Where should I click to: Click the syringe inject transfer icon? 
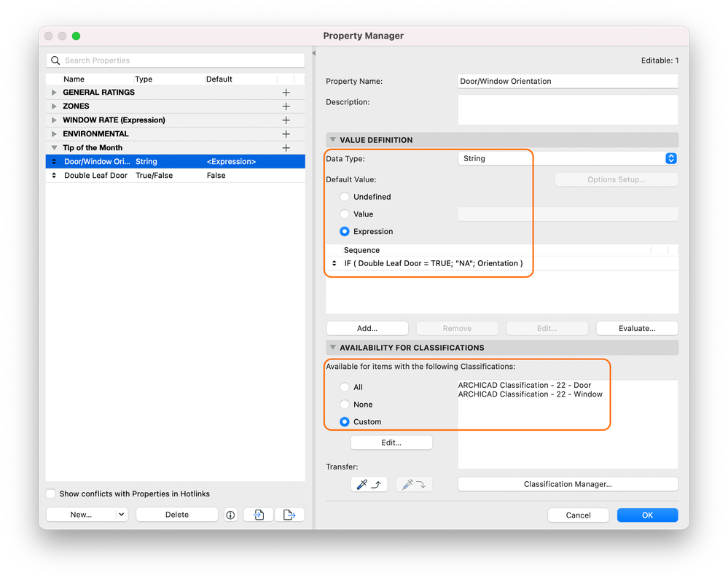tap(414, 484)
